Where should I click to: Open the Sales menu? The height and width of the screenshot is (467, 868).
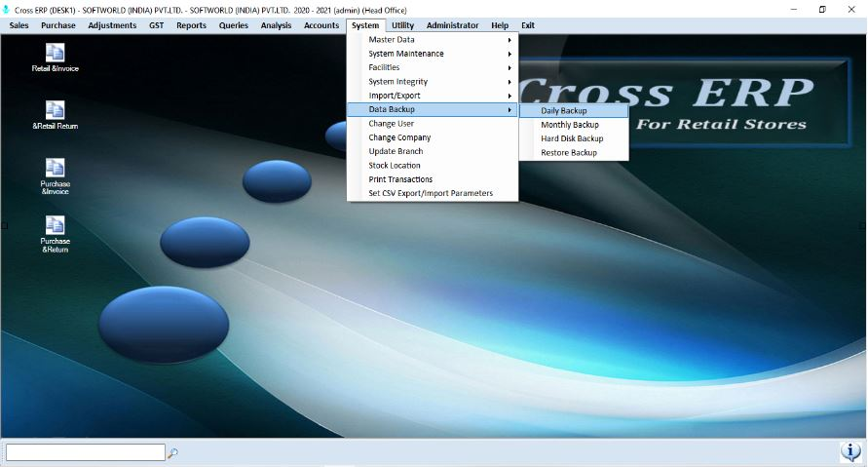tap(19, 25)
